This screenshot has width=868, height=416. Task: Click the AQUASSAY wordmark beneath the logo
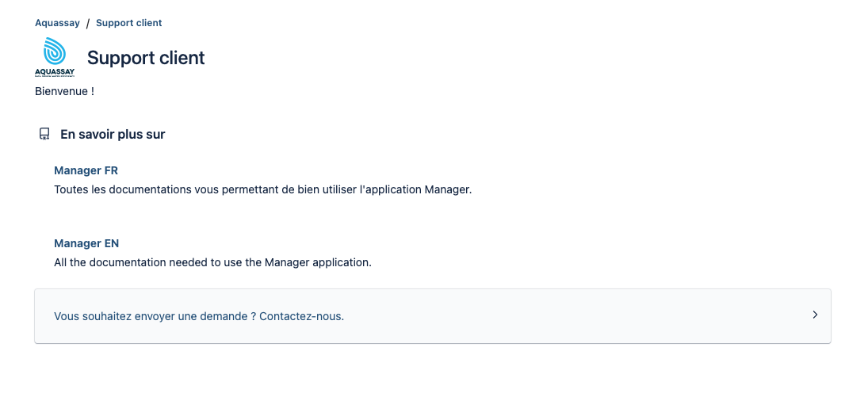click(55, 72)
